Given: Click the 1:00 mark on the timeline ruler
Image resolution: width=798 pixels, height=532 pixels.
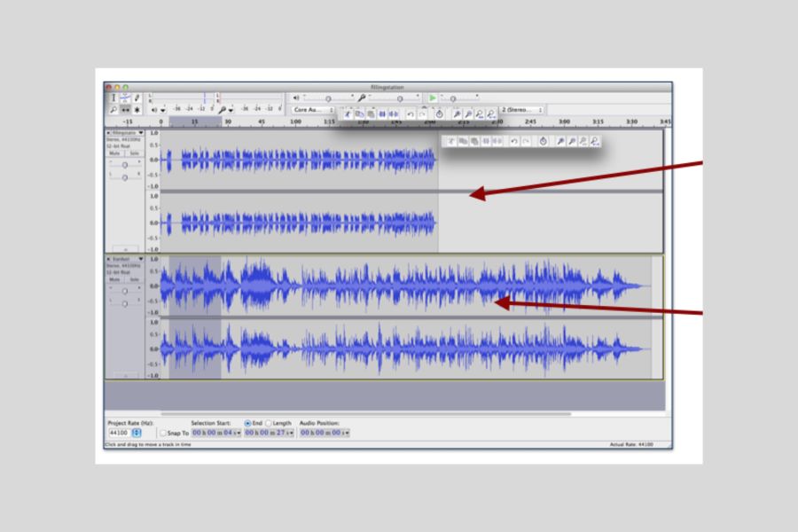Looking at the screenshot, I should (x=295, y=121).
